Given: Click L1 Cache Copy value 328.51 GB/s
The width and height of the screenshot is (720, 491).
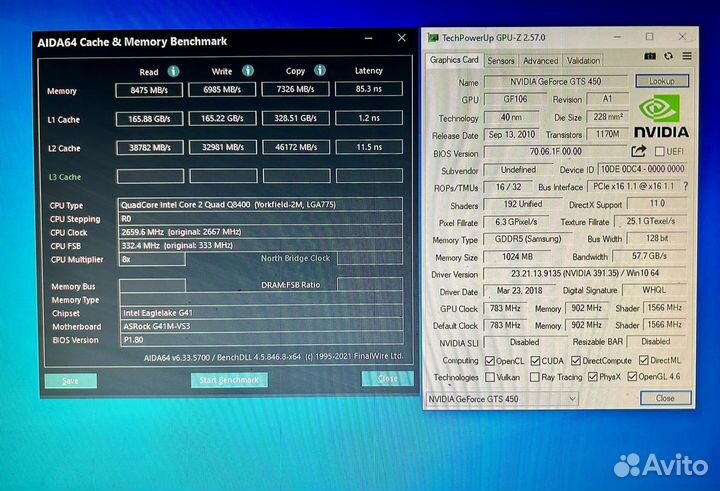Looking at the screenshot, I should pyautogui.click(x=296, y=118).
